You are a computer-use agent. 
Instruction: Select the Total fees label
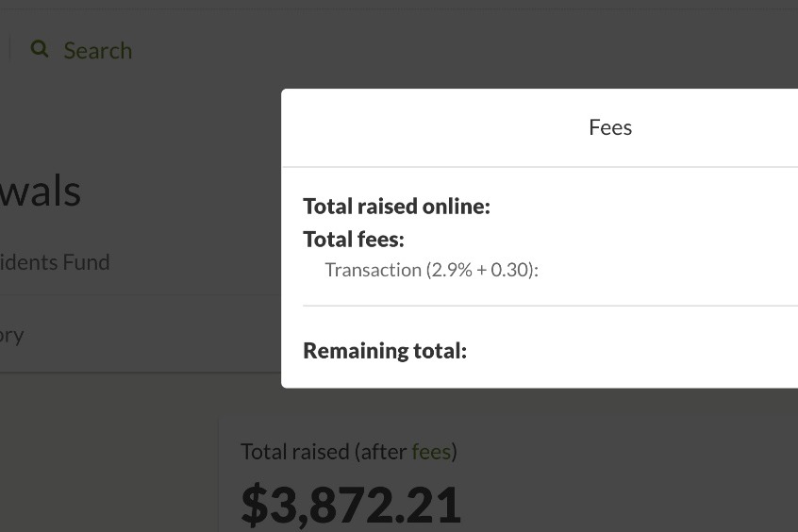pos(354,240)
